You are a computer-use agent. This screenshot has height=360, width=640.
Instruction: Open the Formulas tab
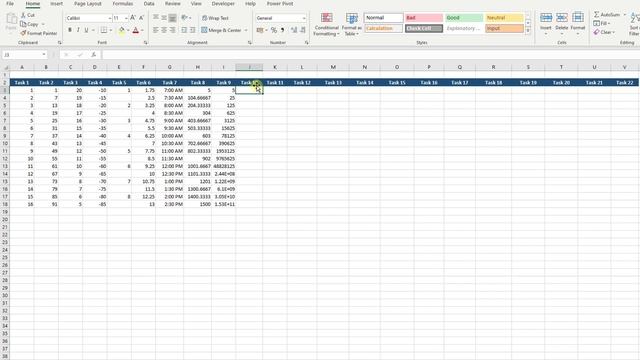coord(122,4)
